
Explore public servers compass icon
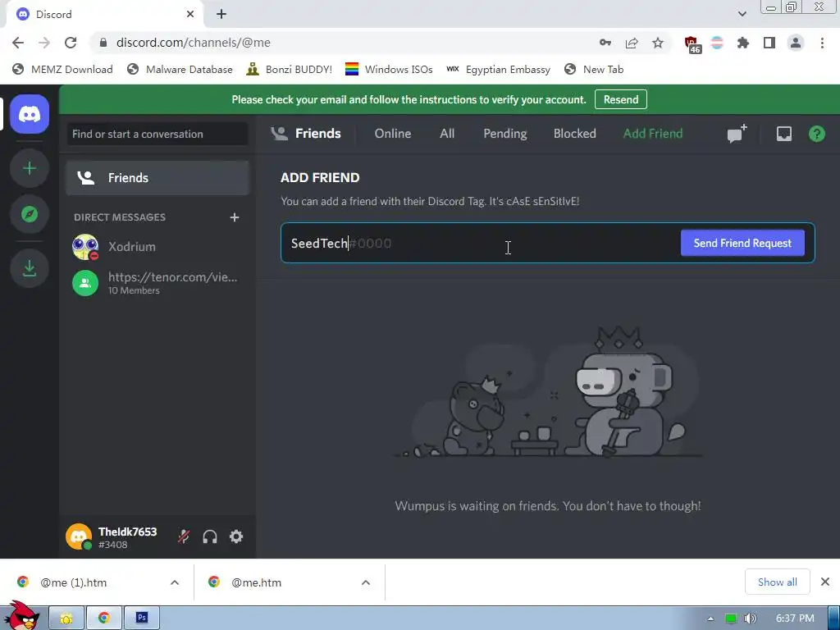30,214
